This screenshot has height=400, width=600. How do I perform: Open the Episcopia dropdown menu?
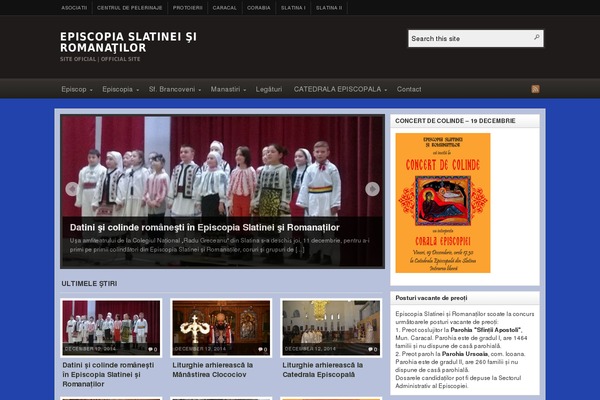(120, 89)
